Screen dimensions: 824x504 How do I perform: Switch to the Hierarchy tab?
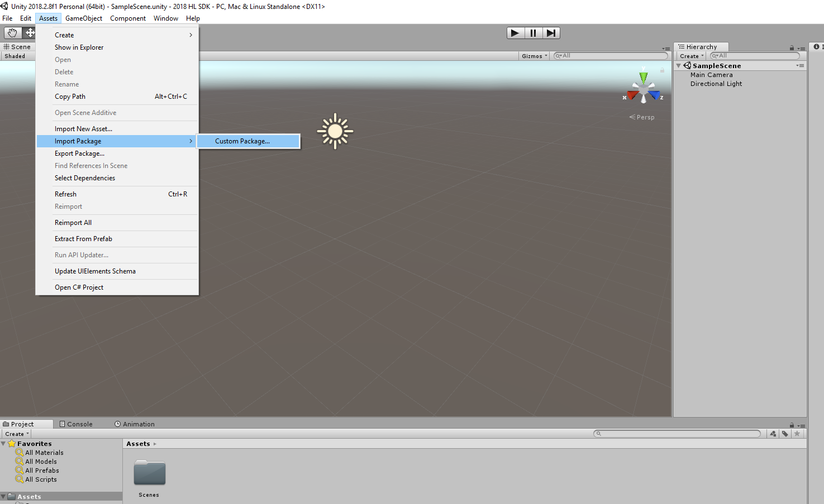point(701,47)
